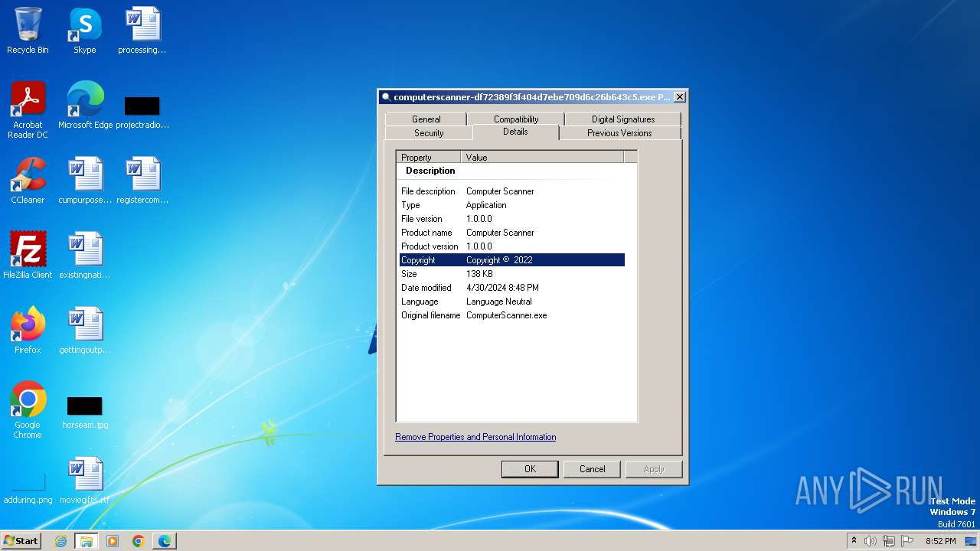Image resolution: width=980 pixels, height=551 pixels.
Task: Open Chrome from the taskbar
Action: [x=139, y=541]
